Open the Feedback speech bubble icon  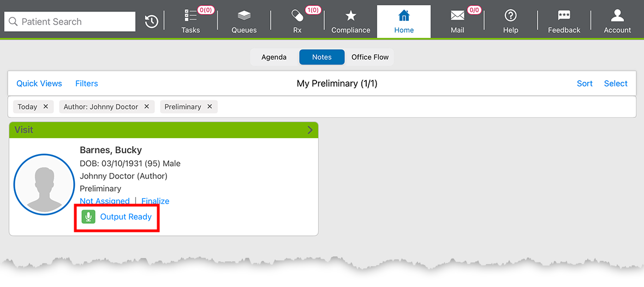tap(564, 16)
